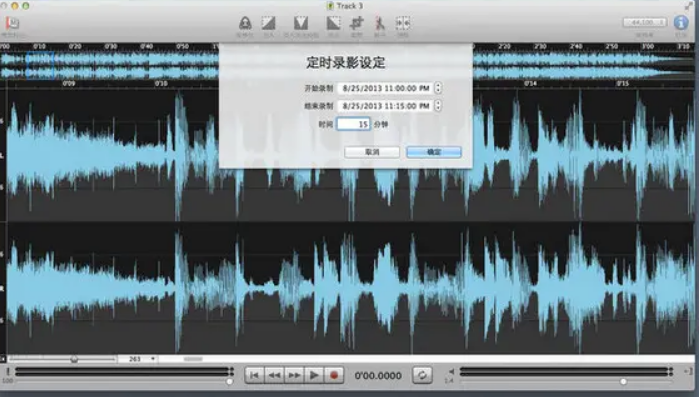
Task: Click the right-channel output meter end icon
Action: [x=689, y=371]
